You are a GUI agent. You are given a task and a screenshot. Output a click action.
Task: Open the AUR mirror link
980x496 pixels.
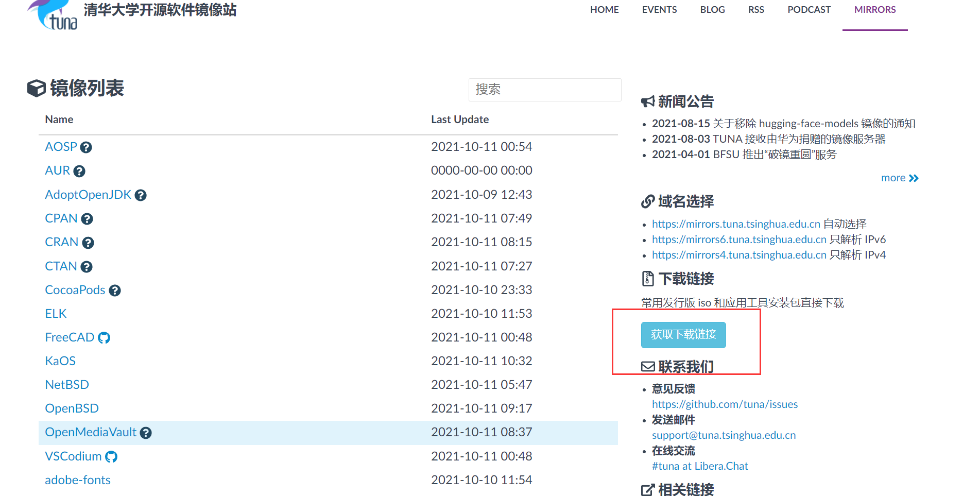pyautogui.click(x=57, y=170)
